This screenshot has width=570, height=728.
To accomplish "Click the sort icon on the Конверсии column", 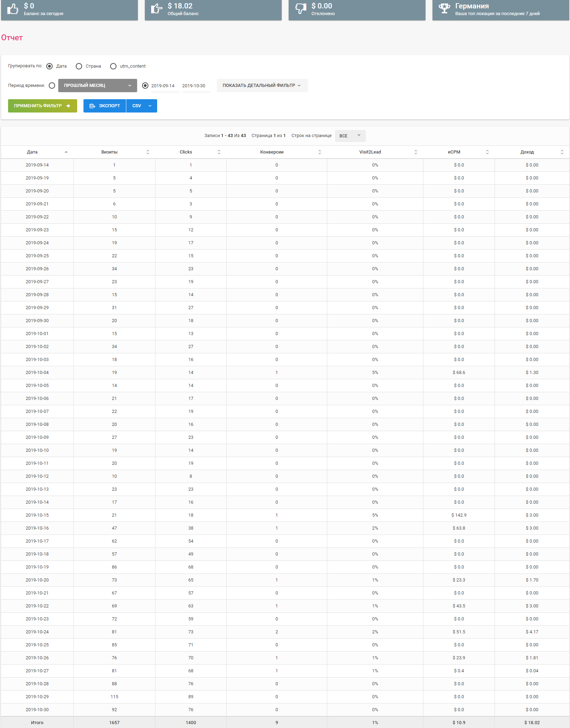I will click(x=320, y=152).
